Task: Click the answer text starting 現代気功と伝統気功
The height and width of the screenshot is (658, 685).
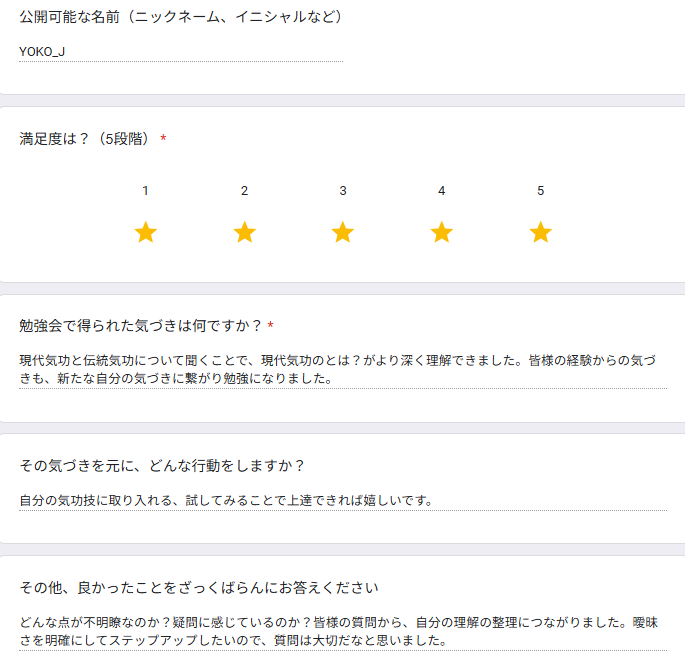Action: coord(342,370)
